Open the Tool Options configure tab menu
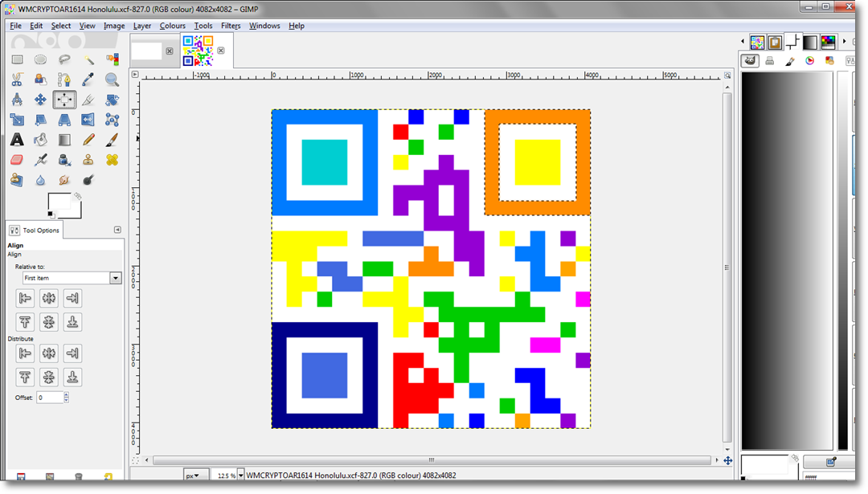The height and width of the screenshot is (494, 868). [x=117, y=230]
